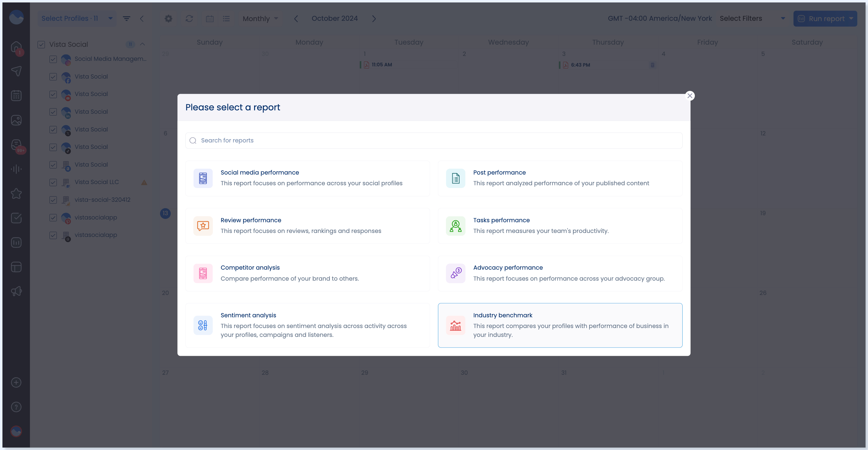This screenshot has height=450, width=868.
Task: Open the dashboard home icon in sidebar
Action: [x=16, y=46]
